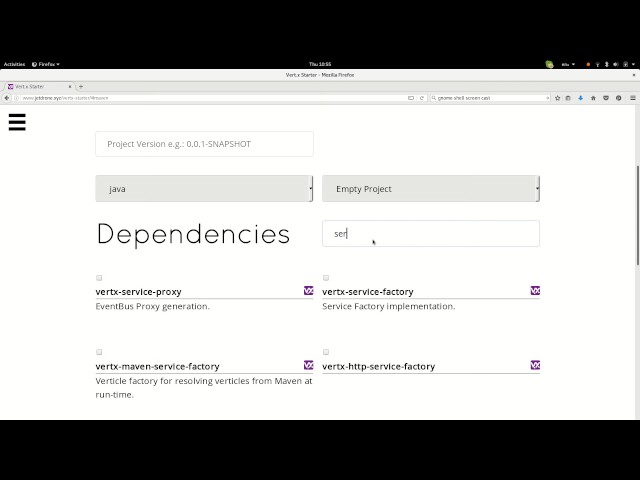The image size is (640, 480).
Task: Open Wi-Fi network indicator in top bar
Action: pos(597,64)
